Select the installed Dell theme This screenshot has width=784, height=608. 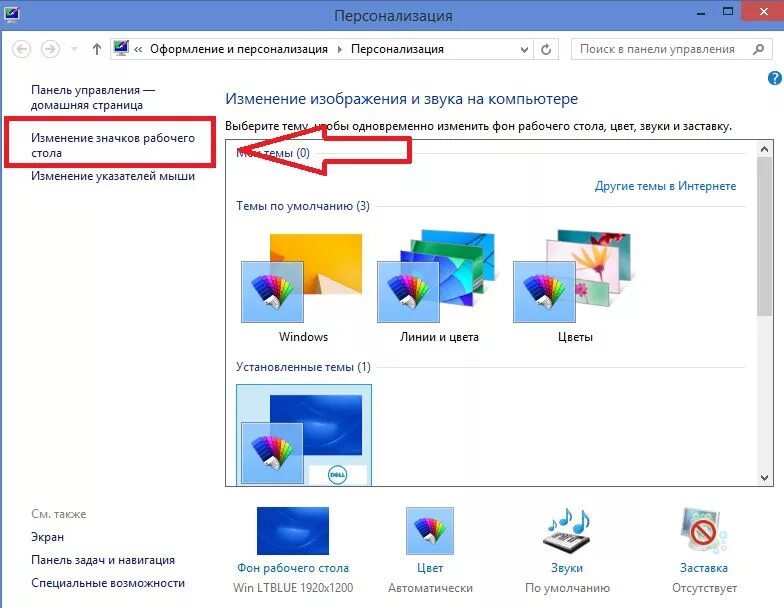point(304,434)
